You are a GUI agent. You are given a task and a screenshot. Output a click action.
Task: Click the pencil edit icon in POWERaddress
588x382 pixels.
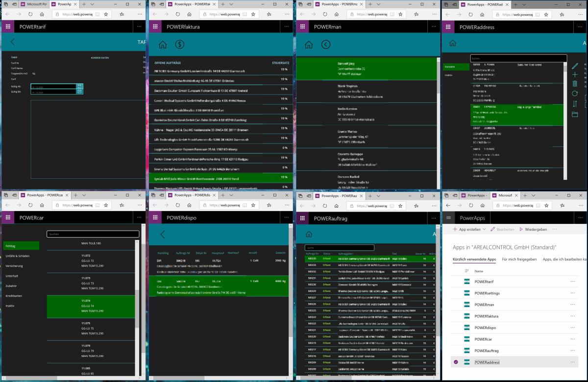click(575, 66)
